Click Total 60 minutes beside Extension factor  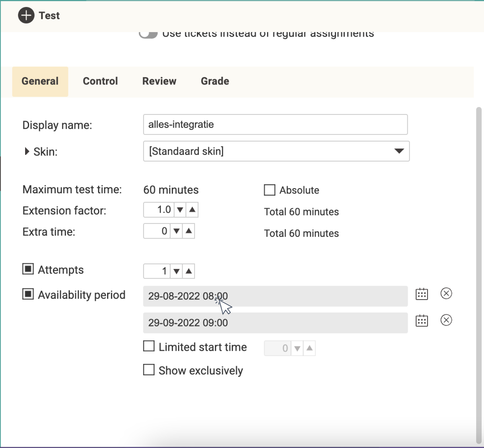tap(301, 212)
